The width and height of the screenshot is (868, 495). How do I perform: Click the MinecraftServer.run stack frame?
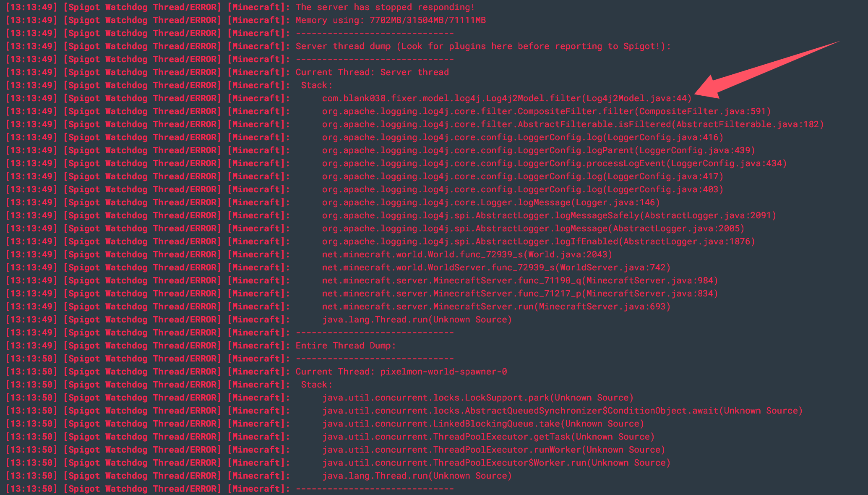(496, 306)
